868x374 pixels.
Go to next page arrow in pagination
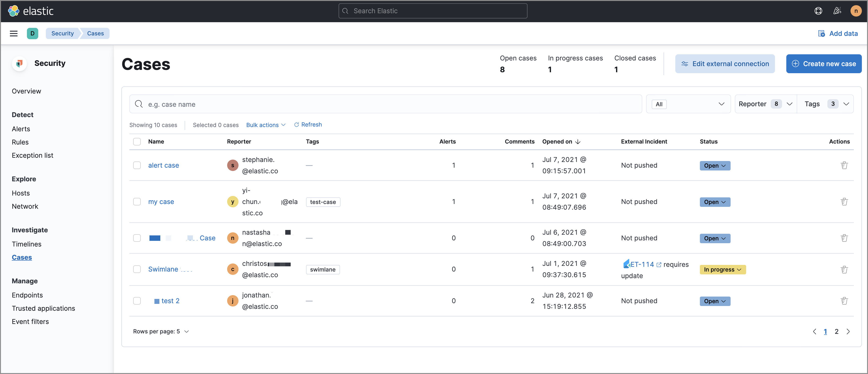pos(848,331)
